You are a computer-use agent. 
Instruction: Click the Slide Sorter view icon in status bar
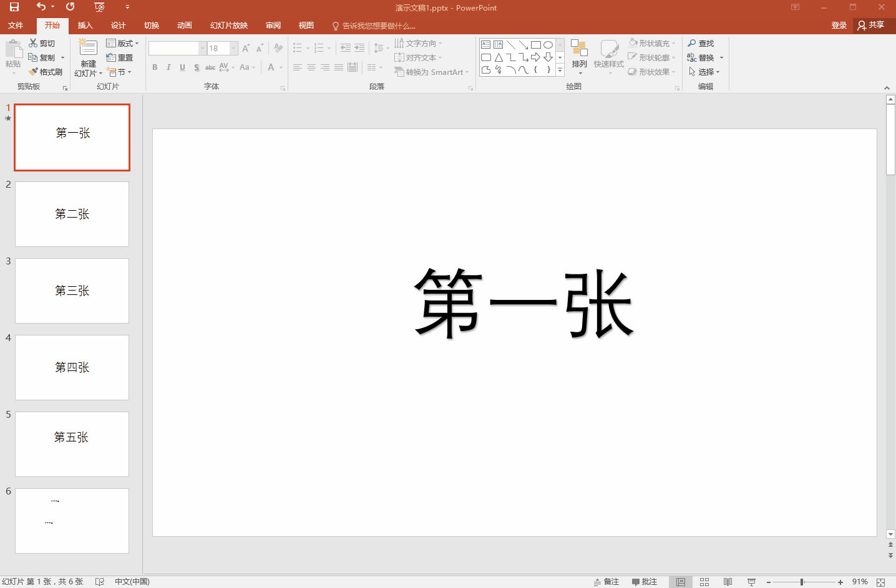[x=704, y=581]
